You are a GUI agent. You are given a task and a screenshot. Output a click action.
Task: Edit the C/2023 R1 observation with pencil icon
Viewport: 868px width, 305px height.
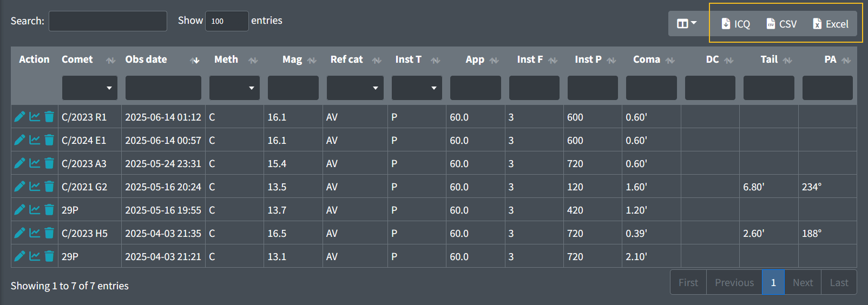pos(19,117)
